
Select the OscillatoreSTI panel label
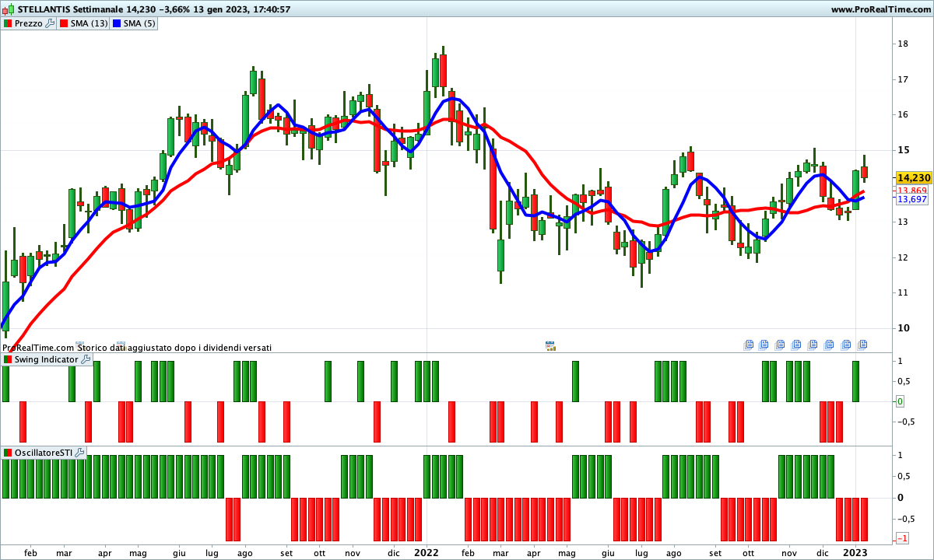[x=44, y=452]
